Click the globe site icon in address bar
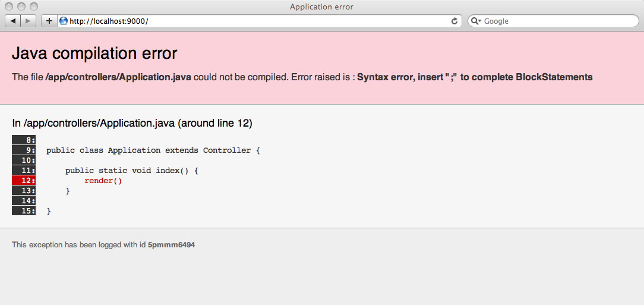This screenshot has width=644, height=305. 64,21
